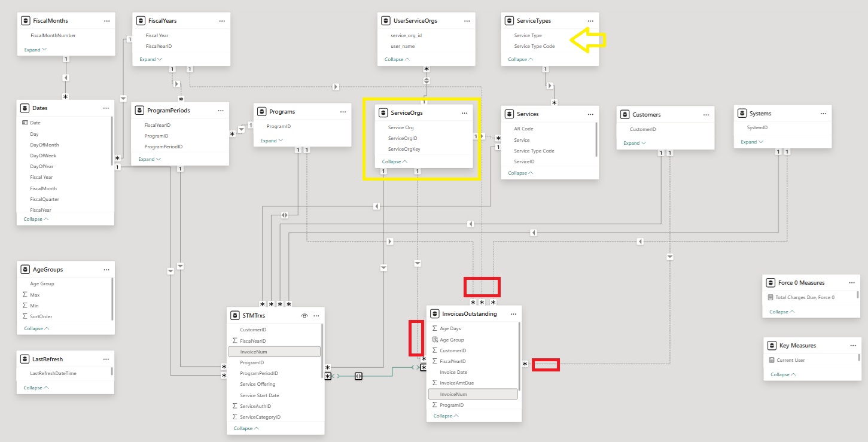The image size is (868, 442).
Task: Toggle the STMTrxs table visibility eye icon
Action: point(304,316)
